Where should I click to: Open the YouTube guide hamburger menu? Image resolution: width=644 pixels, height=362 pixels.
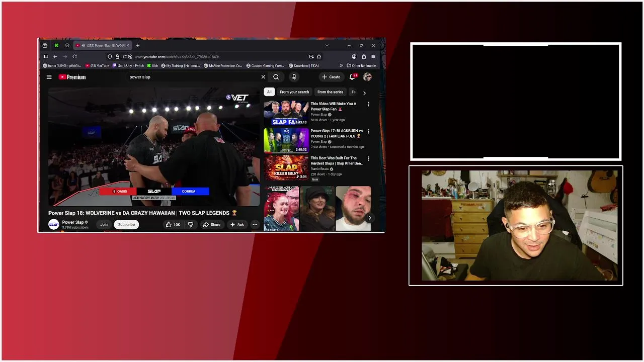coord(49,77)
